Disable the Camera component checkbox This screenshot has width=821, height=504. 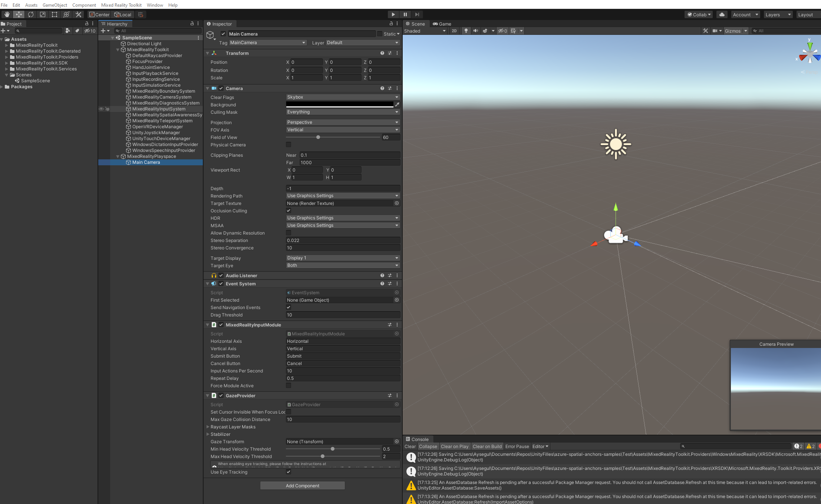coord(221,88)
